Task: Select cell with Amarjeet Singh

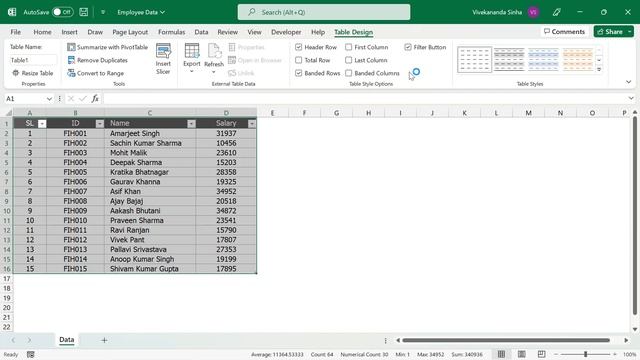Action: 150,133
